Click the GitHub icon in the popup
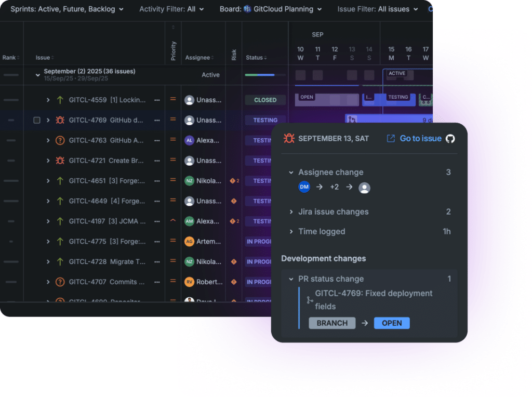532x397 pixels. [x=450, y=138]
